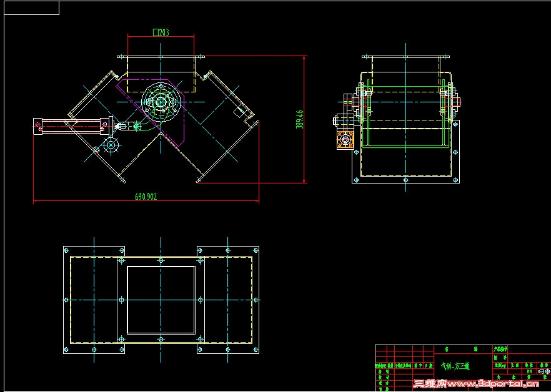Select the 690.902 overall length dimension text
The image size is (551, 392).
(146, 197)
